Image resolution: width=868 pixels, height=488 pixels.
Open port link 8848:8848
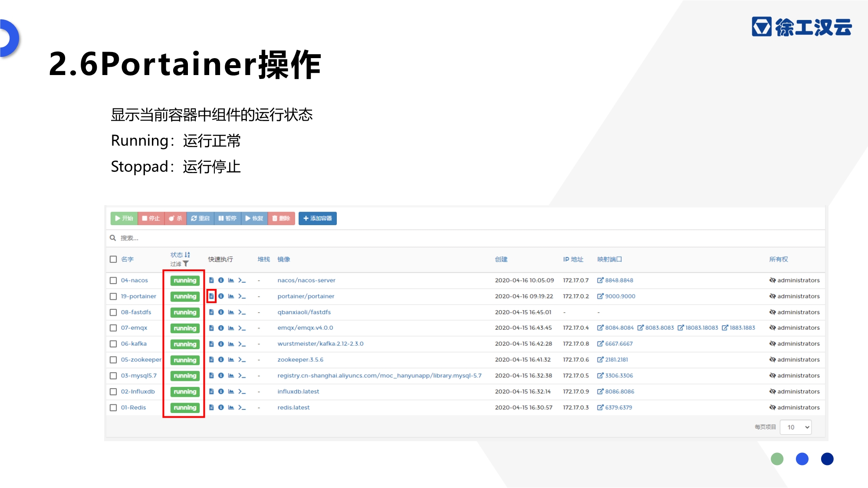[x=615, y=280]
